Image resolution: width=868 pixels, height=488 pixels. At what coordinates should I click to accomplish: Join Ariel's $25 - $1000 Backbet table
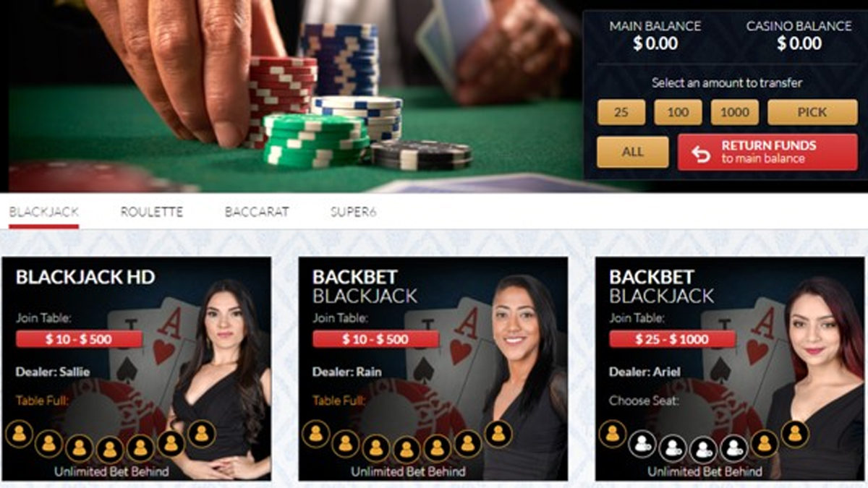coord(672,339)
